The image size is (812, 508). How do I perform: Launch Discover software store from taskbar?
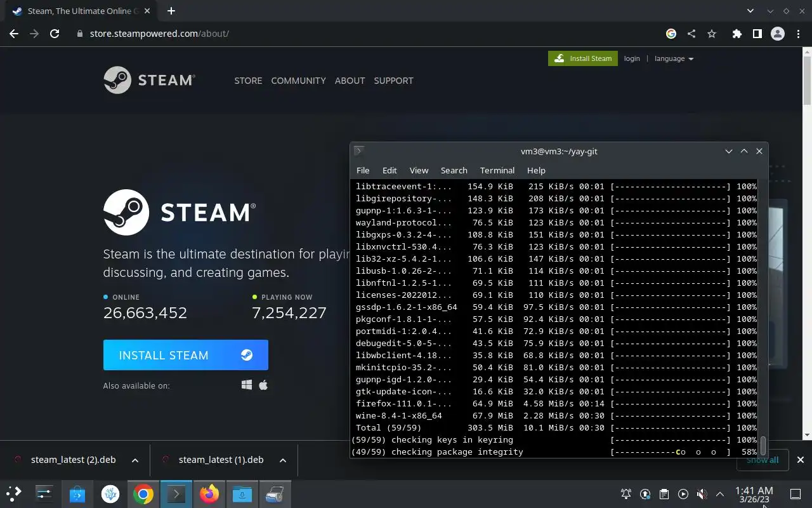[x=77, y=493]
